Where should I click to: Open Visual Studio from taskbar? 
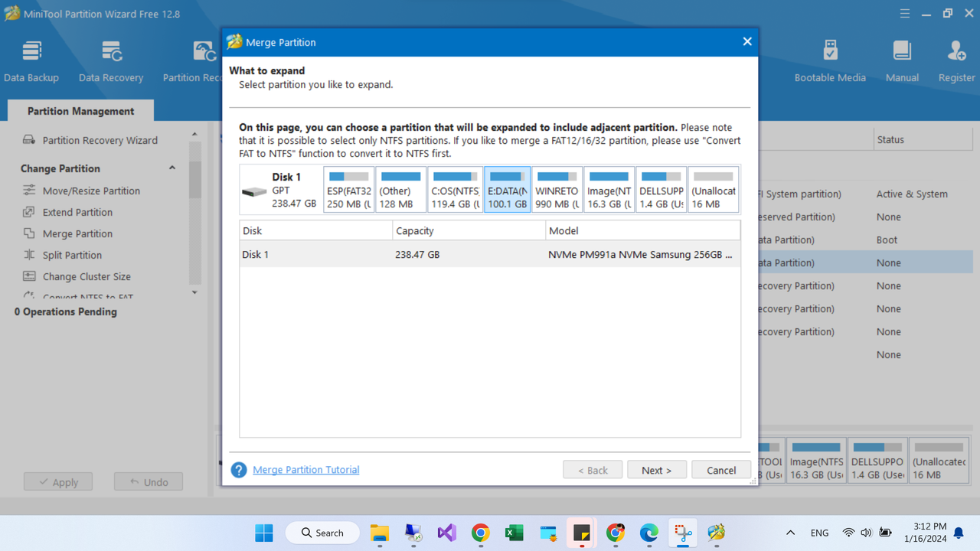(447, 533)
